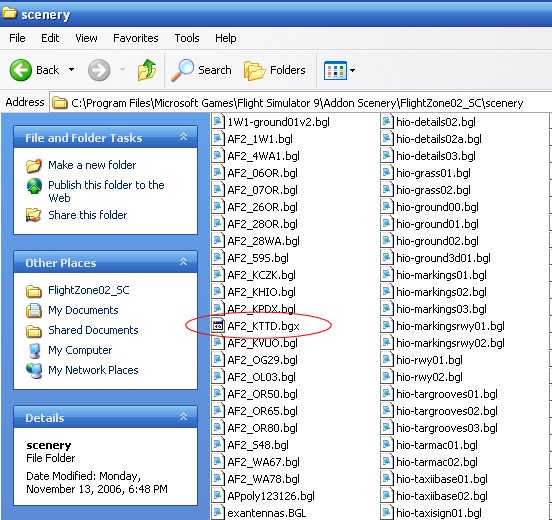552x520 pixels.
Task: Select file hio-ground00.bgl
Action: point(437,207)
